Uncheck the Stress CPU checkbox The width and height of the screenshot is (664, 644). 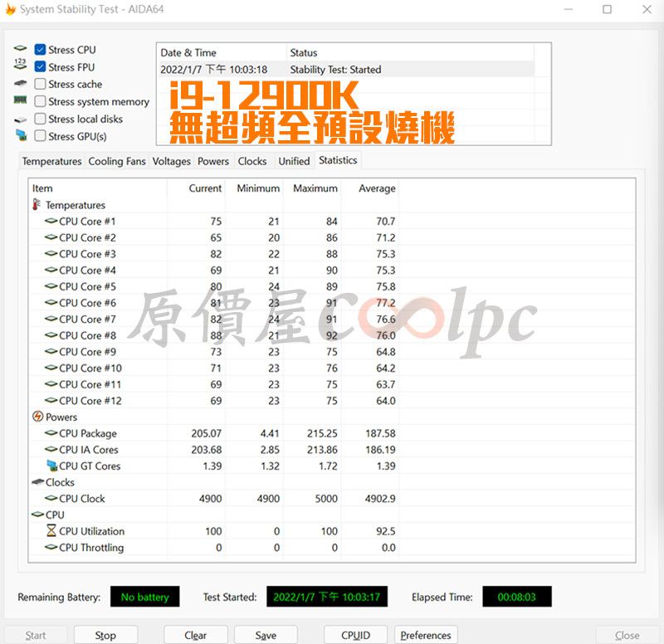point(40,50)
